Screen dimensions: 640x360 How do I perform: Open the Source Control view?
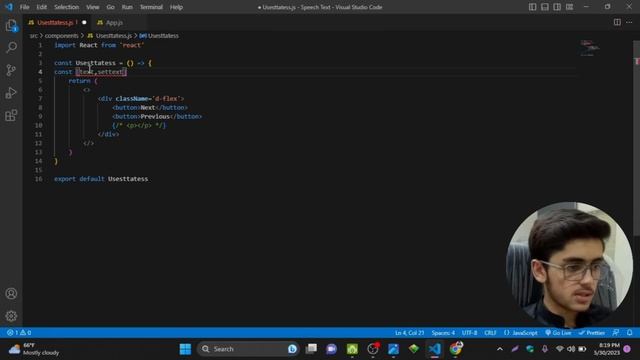(11, 70)
